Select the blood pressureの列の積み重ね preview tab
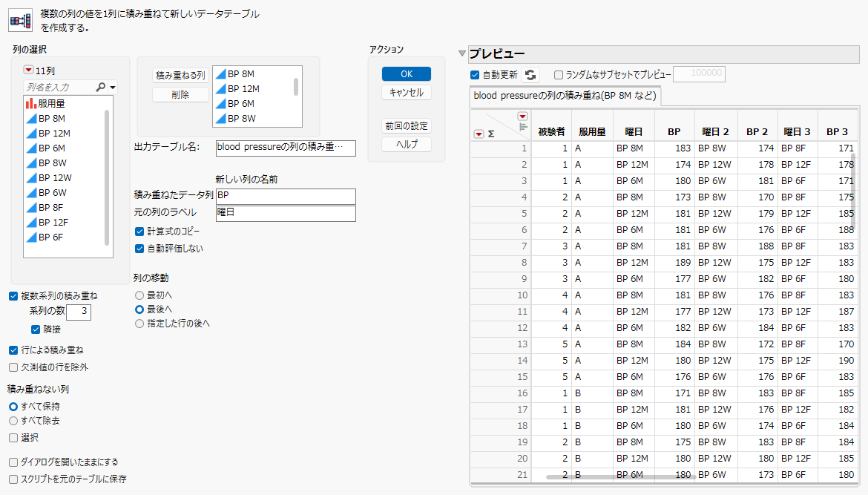This screenshot has height=495, width=868. [x=565, y=96]
